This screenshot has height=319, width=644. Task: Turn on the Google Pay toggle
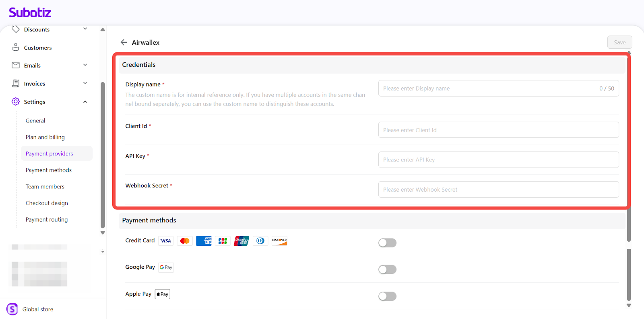[387, 269]
